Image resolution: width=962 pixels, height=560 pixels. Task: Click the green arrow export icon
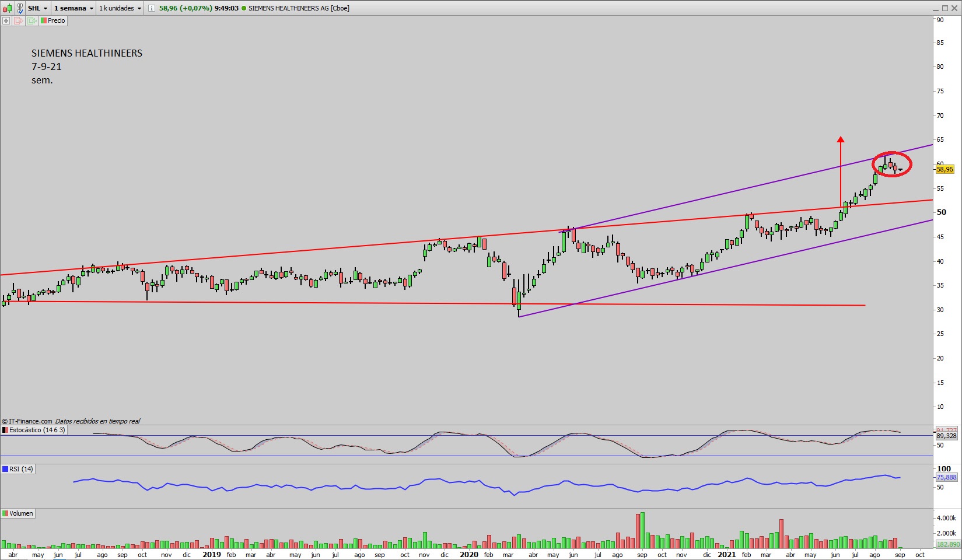click(31, 20)
